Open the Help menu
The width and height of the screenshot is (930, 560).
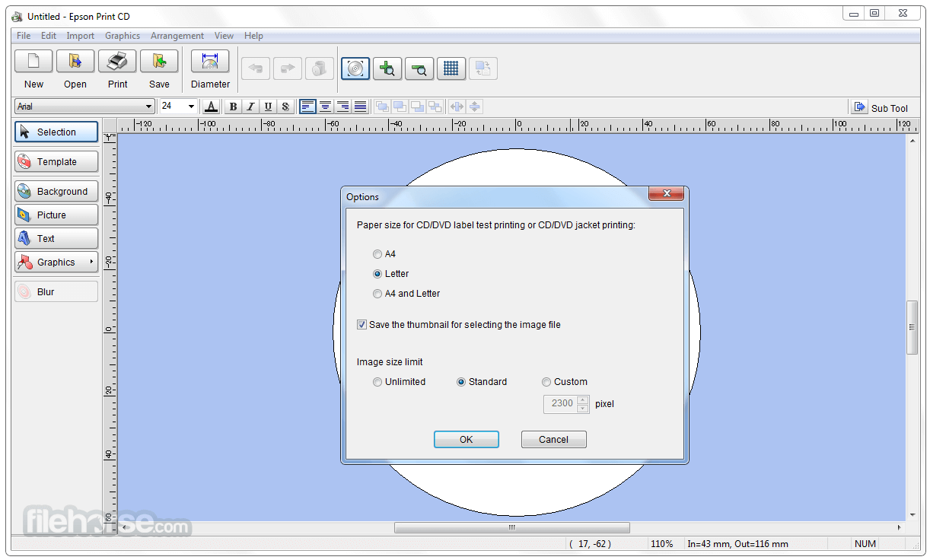(x=253, y=36)
